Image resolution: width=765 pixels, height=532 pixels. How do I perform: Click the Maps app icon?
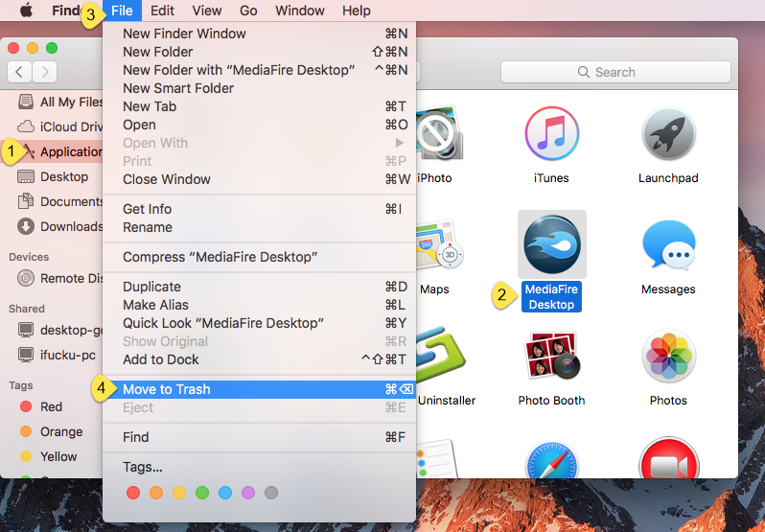tap(440, 245)
